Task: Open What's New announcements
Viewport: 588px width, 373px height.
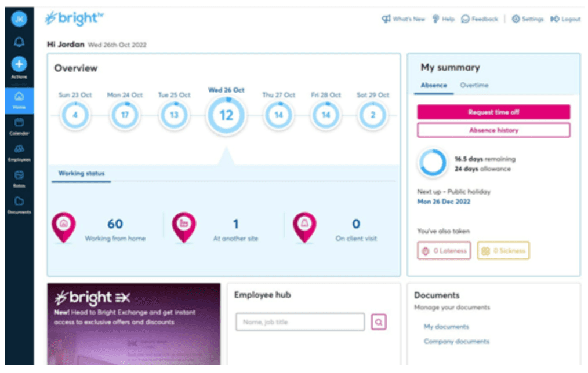Action: pos(404,19)
